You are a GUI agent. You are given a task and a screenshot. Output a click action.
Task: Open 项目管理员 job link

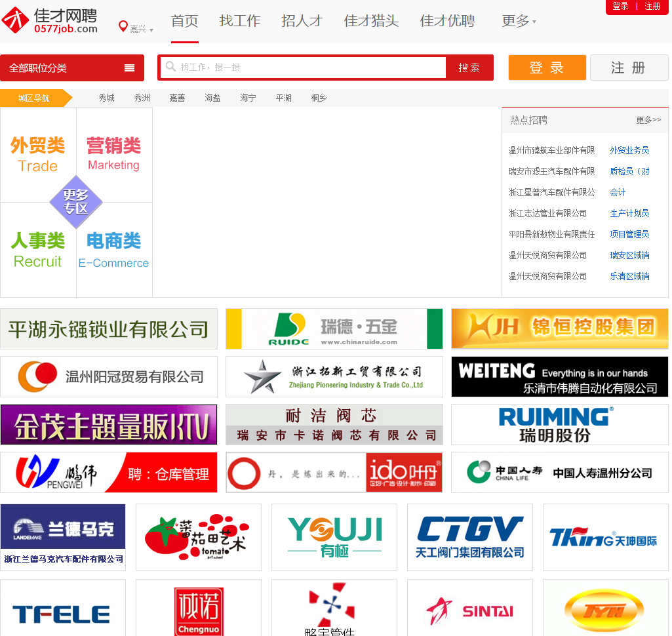[x=629, y=234]
